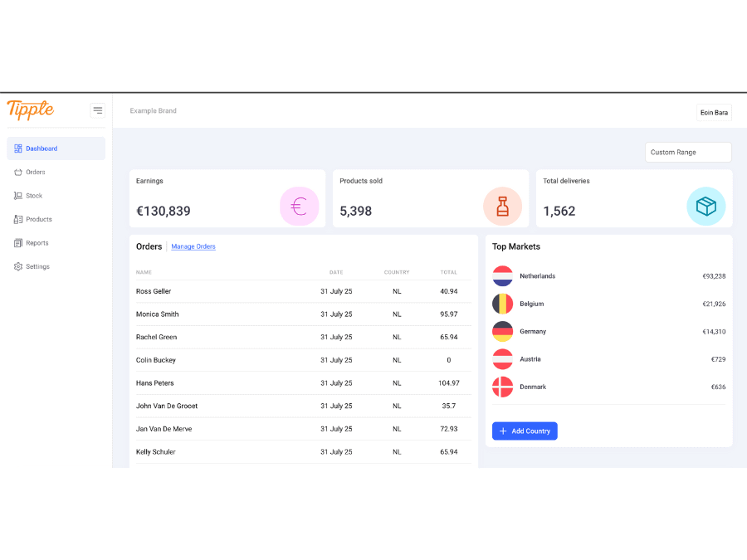747x560 pixels.
Task: Open the Eoin Bara user menu
Action: [714, 113]
